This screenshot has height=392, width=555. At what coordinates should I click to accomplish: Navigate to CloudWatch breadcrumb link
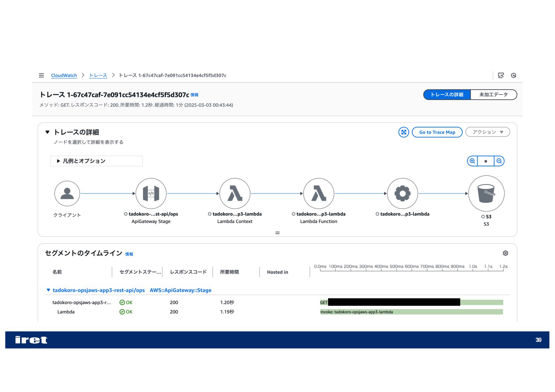[x=64, y=75]
